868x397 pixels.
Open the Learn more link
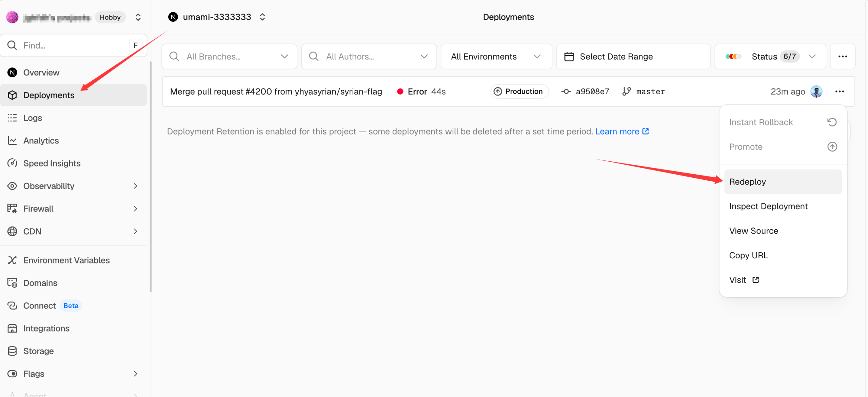622,132
